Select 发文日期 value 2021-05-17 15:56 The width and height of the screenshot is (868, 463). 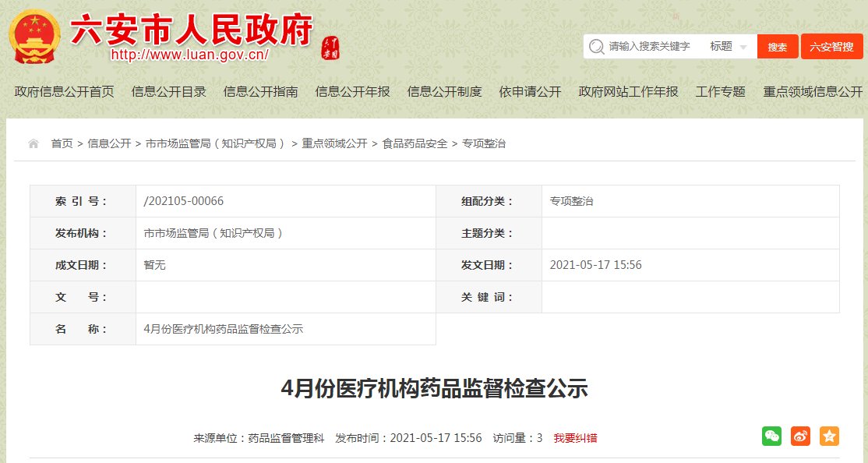click(x=595, y=265)
